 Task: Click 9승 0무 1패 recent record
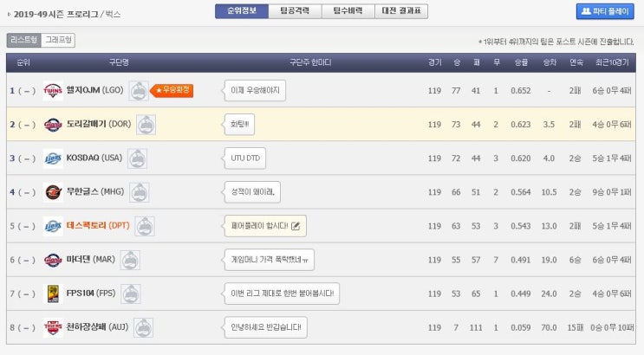612,192
